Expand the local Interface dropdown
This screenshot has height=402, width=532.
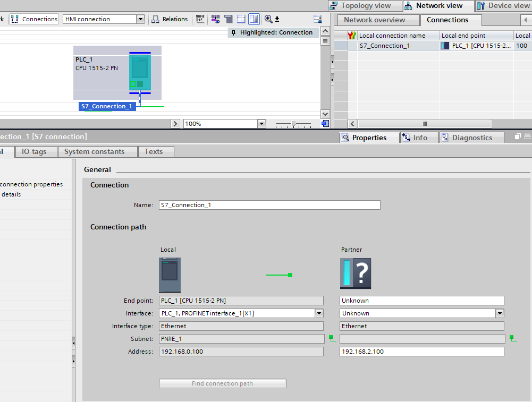[x=319, y=313]
